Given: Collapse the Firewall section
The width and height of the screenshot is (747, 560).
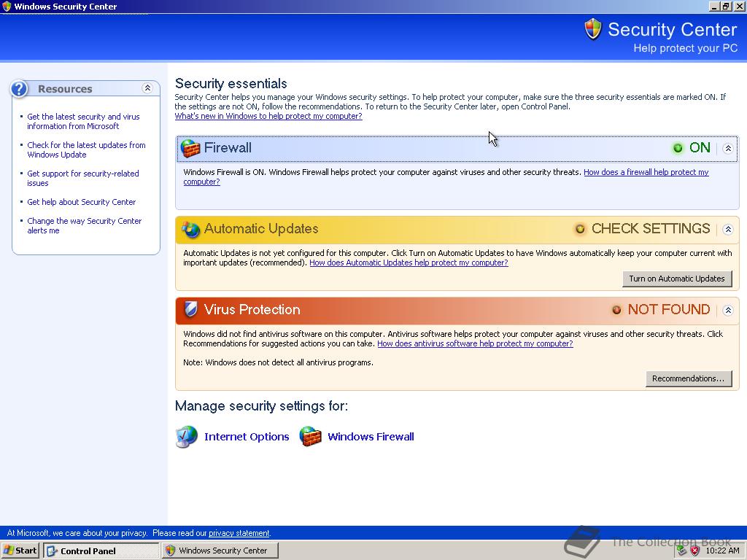Looking at the screenshot, I should (x=728, y=148).
